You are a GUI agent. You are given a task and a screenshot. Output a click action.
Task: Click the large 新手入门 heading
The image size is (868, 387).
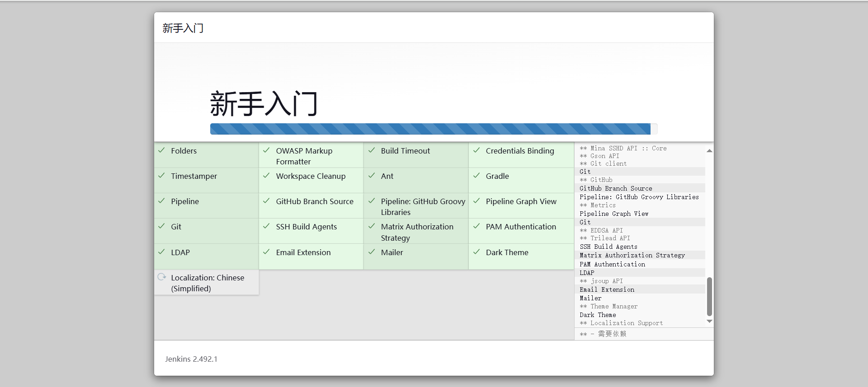point(264,103)
